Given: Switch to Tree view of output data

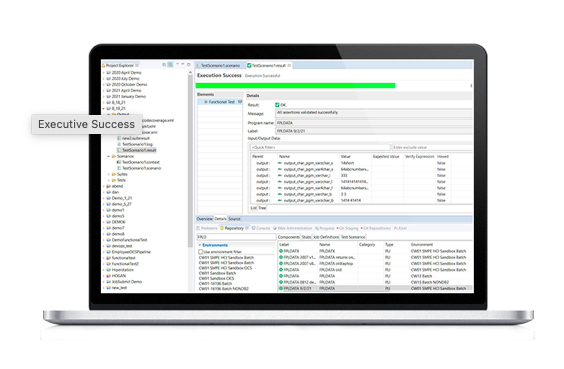Looking at the screenshot, I should coord(262,208).
